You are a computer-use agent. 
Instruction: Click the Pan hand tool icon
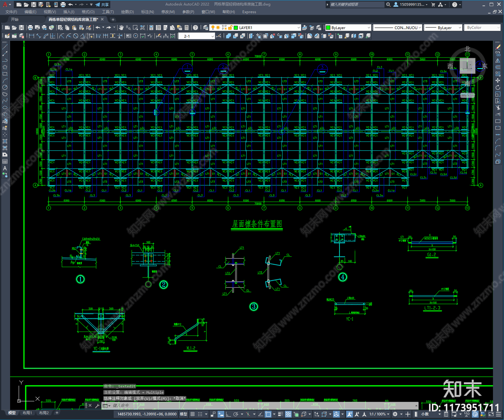coord(121,28)
